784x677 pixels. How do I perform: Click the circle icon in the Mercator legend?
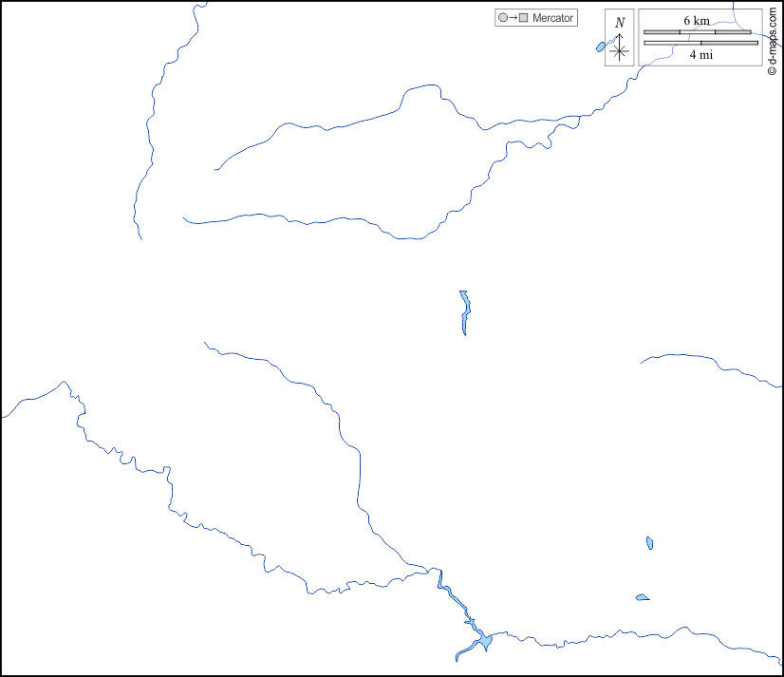(x=502, y=18)
